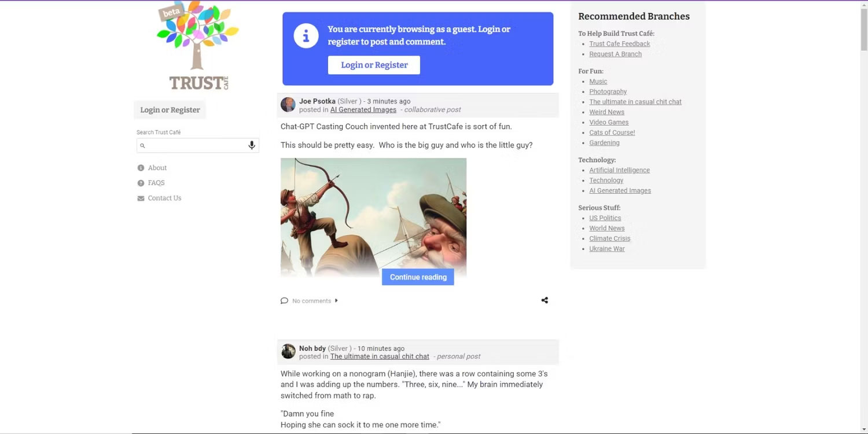Open the Photography branch
868x434 pixels.
click(608, 92)
